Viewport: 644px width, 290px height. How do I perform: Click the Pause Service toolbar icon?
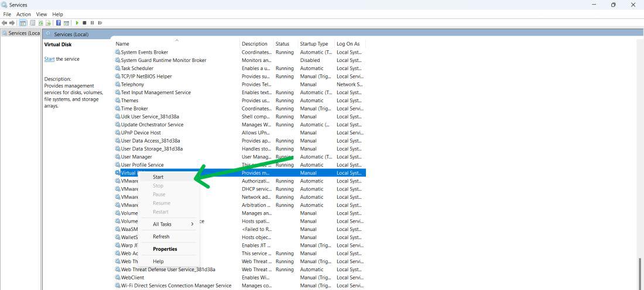point(92,23)
